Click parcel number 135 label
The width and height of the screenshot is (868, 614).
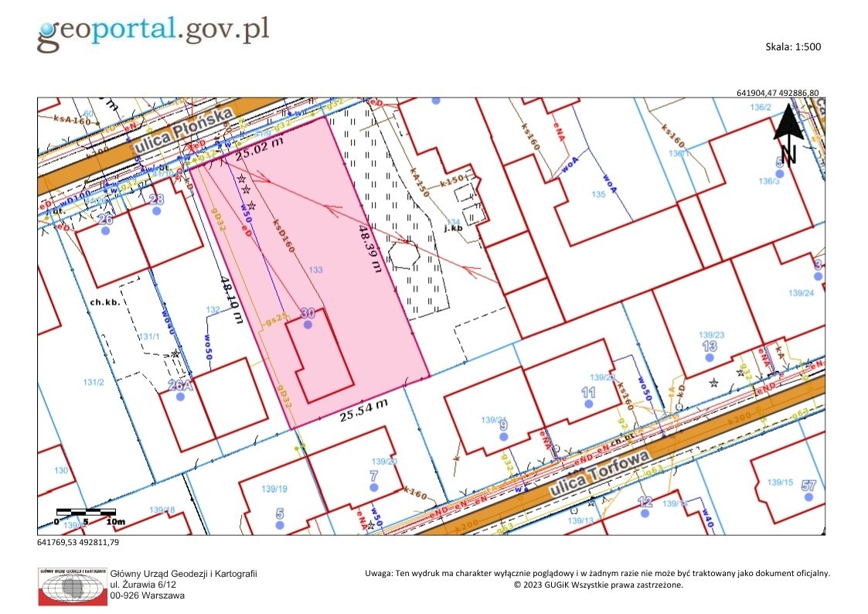[598, 194]
